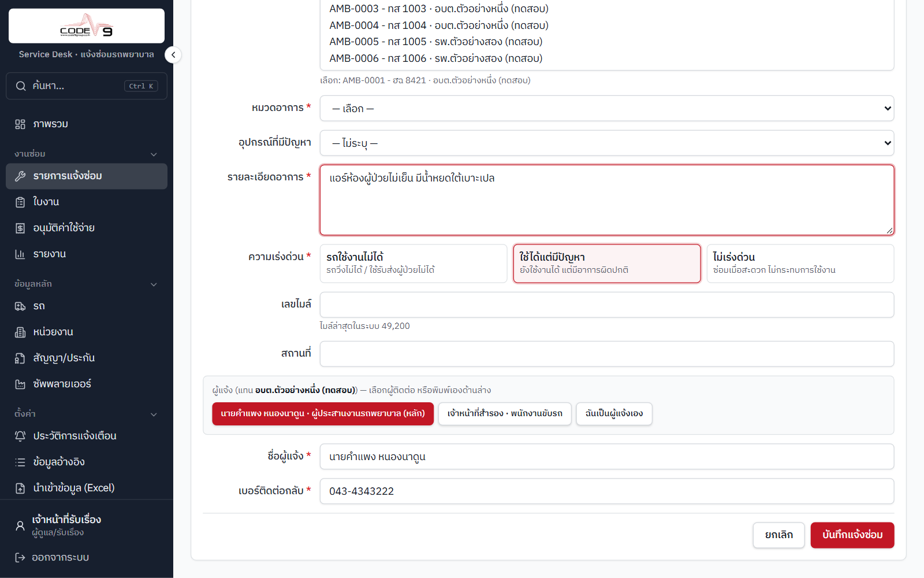924x578 pixels.
Task: Click the ภาพรวม dashboard grid icon
Action: [20, 124]
